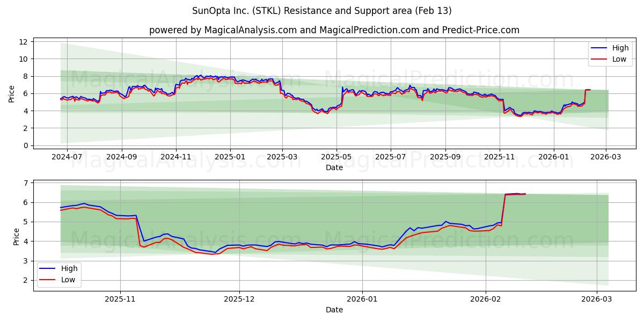Click 'Low' in the lower chart's legend
The height and width of the screenshot is (322, 644).
coord(68,280)
